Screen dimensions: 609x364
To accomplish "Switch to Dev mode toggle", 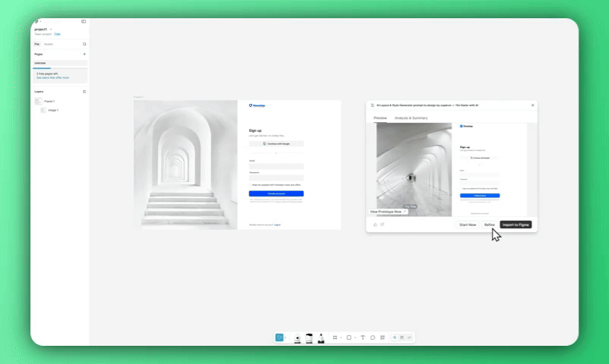I will coord(409,337).
